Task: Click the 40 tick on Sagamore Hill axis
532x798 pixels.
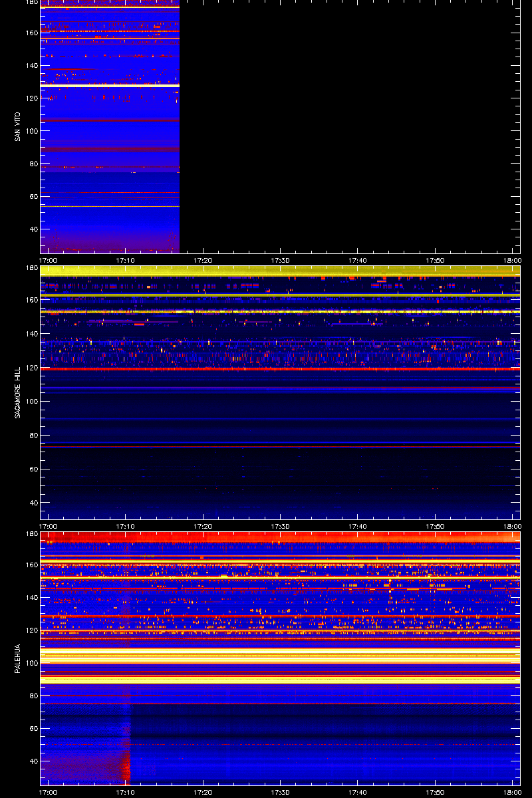Action: (x=33, y=503)
